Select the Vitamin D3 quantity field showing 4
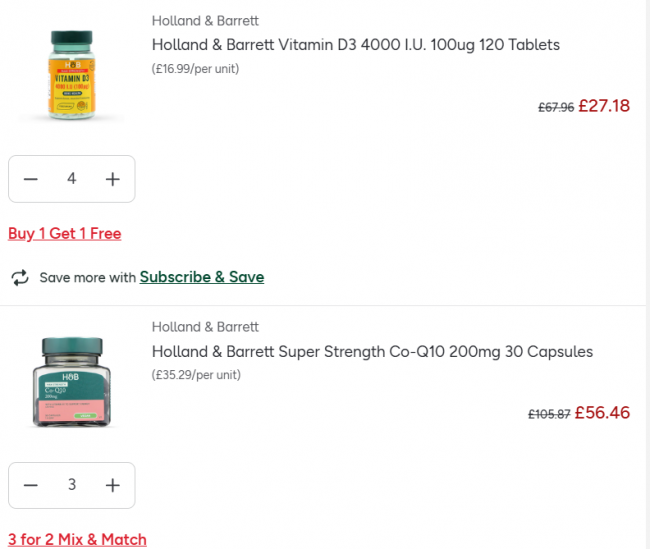This screenshot has width=650, height=549. click(x=72, y=179)
